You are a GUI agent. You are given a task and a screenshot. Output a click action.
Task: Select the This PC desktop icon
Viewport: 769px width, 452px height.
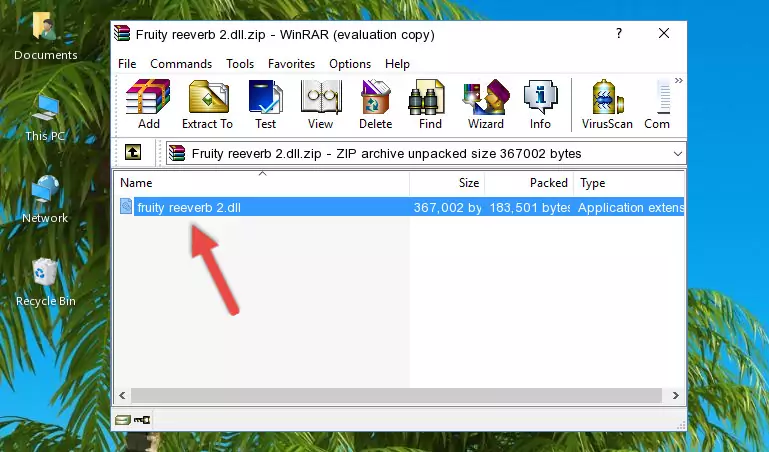click(x=45, y=118)
